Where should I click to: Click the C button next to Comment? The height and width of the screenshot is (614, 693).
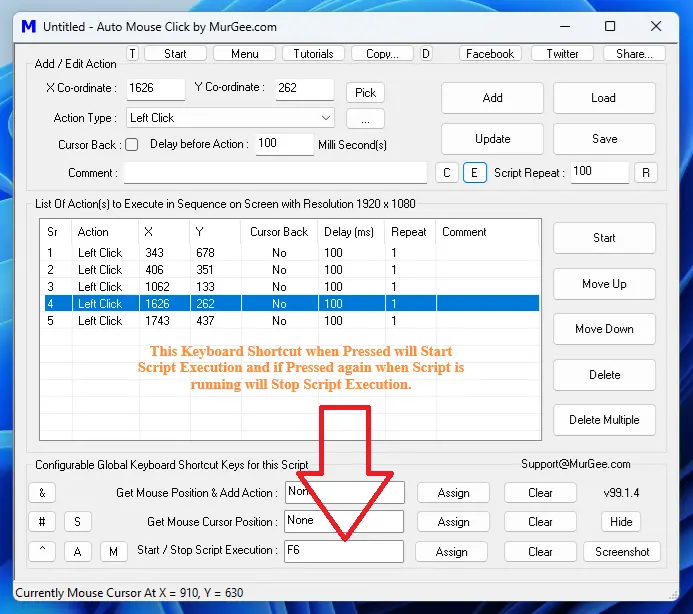(x=447, y=172)
